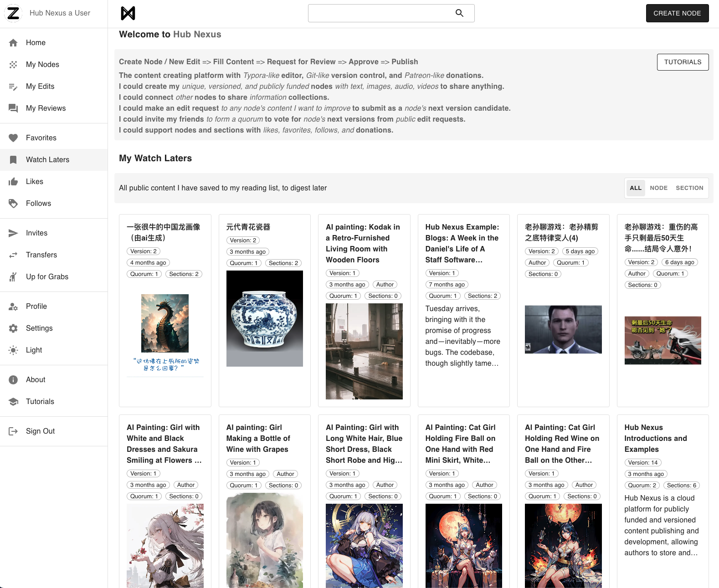Screen dimensions: 719x588
Task: Select the NODE filter tab
Action: [x=658, y=188]
